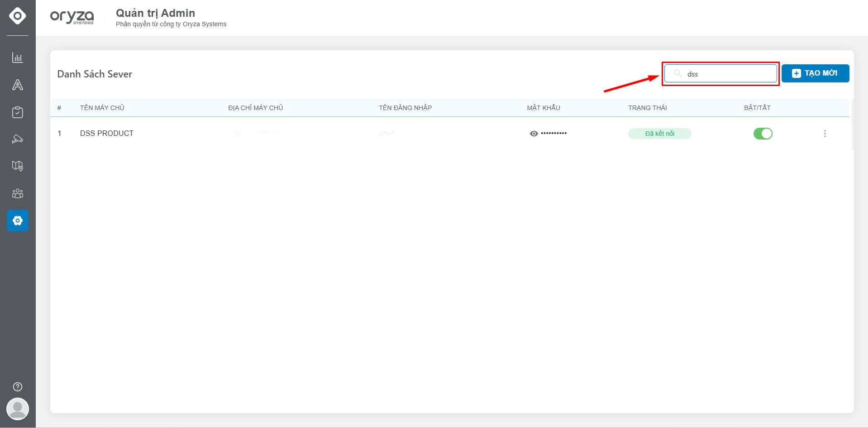Open the help question mark icon
The width and height of the screenshot is (868, 428).
coord(18,387)
